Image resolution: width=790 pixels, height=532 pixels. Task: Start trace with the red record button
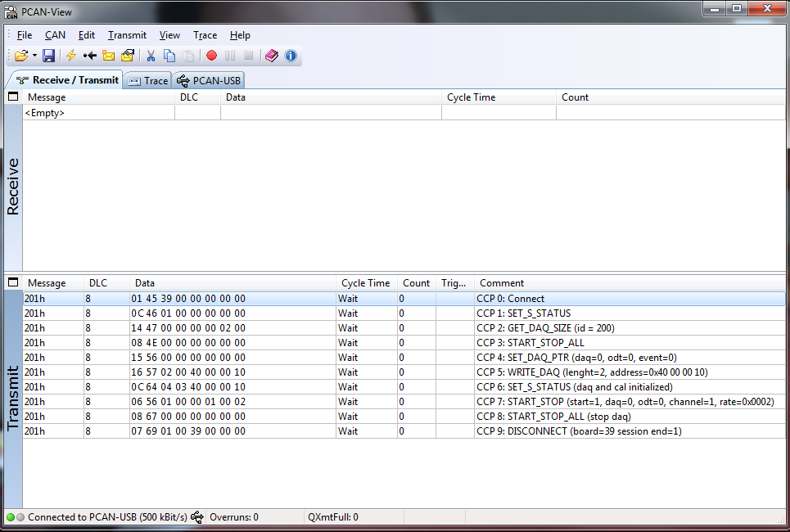point(211,56)
